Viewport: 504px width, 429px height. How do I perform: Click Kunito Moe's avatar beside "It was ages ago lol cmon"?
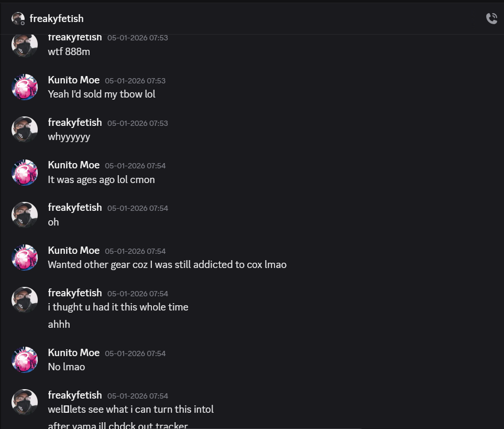point(24,172)
